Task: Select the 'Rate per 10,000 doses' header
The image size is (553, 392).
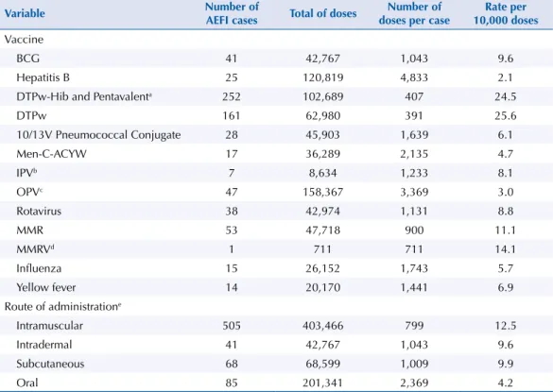Action: tap(506, 13)
